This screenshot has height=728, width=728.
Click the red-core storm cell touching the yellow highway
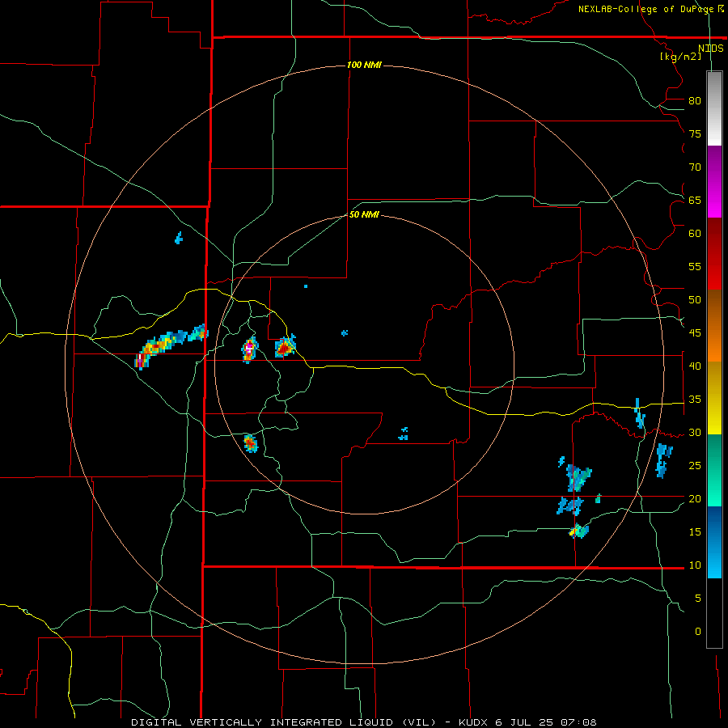point(285,347)
